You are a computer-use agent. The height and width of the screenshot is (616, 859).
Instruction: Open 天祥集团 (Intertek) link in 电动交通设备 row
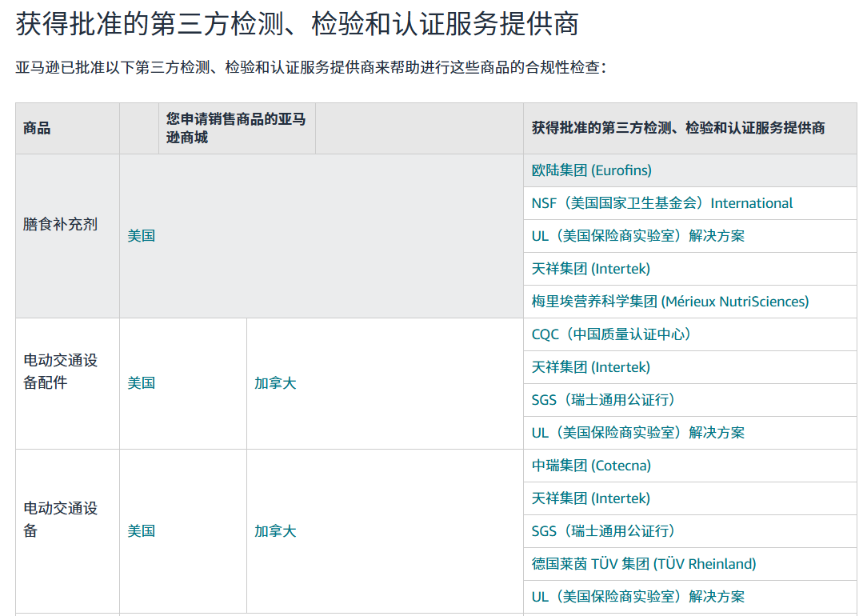pos(590,498)
